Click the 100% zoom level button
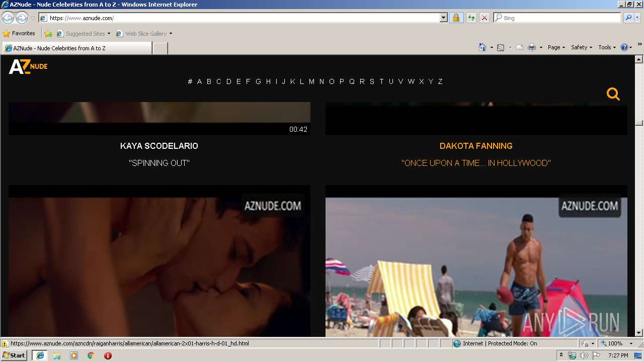Screen dimensions: 644x362 (611, 343)
